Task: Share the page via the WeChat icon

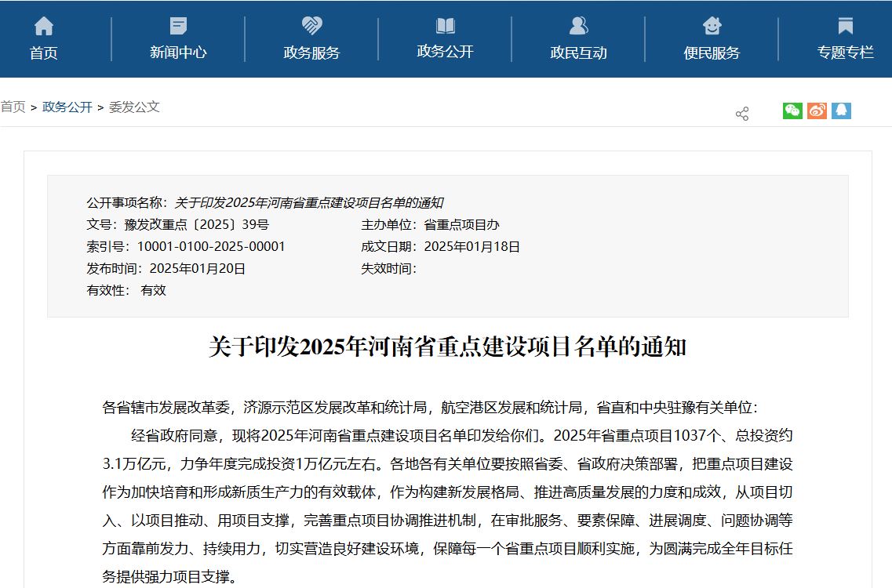Action: coord(792,111)
